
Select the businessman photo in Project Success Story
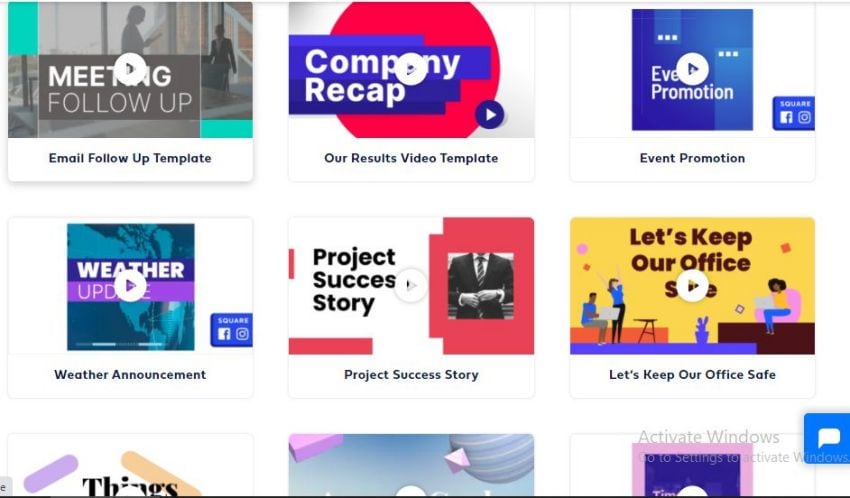[480, 286]
